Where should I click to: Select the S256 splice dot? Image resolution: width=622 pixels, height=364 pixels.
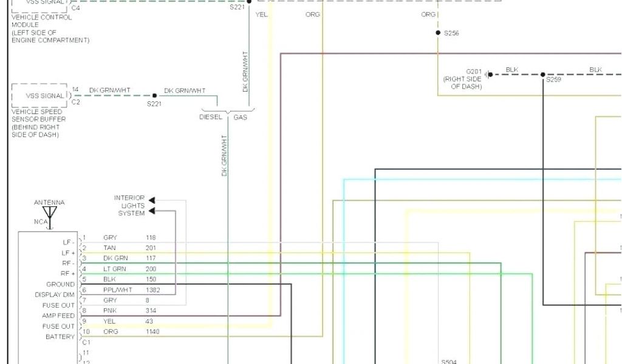(437, 33)
